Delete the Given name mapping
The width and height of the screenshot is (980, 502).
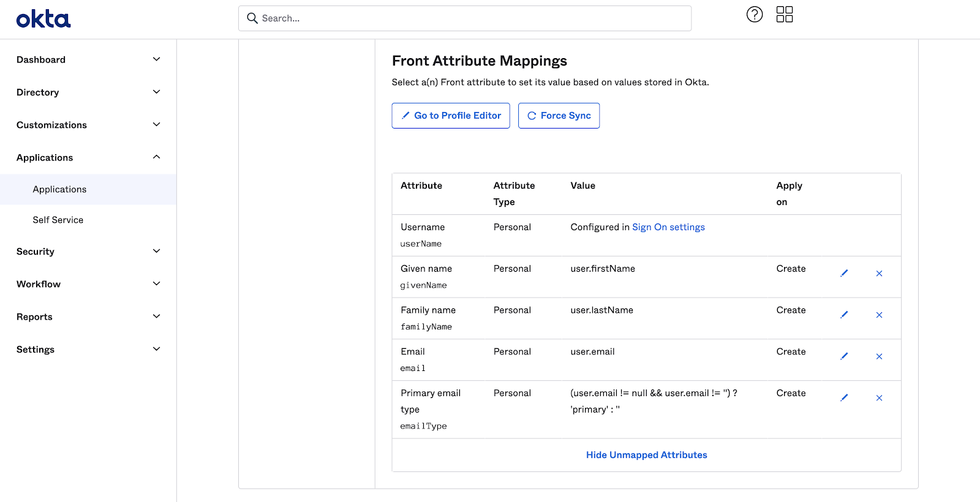tap(879, 273)
